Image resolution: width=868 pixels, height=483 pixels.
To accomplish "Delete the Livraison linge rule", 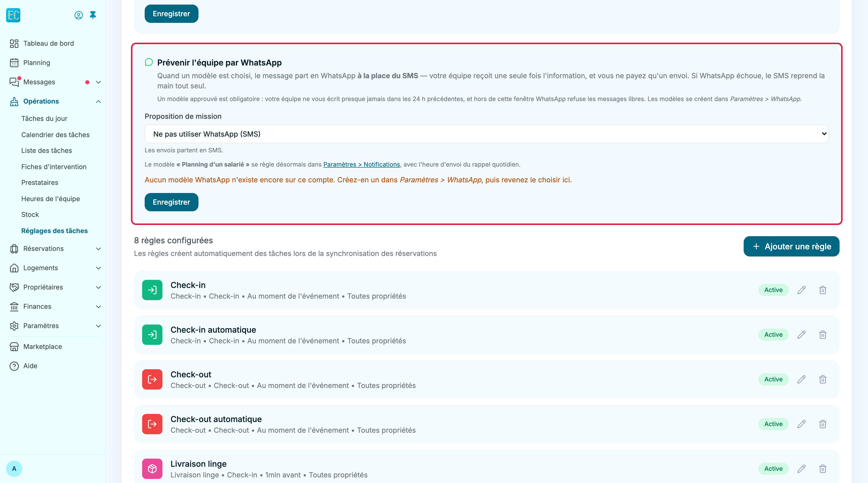I will tap(823, 469).
